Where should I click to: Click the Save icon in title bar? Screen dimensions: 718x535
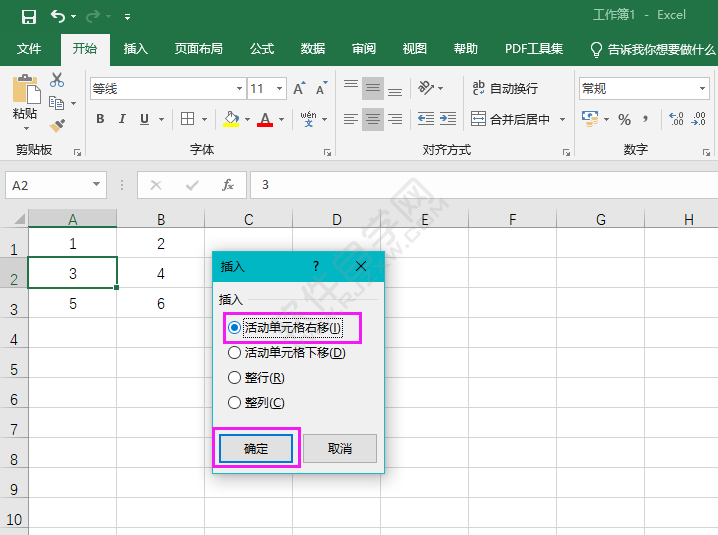(x=28, y=17)
